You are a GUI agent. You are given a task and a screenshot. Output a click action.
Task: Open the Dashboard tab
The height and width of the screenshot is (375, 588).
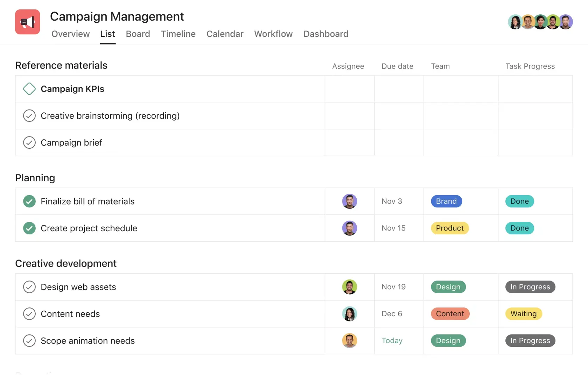coord(326,34)
